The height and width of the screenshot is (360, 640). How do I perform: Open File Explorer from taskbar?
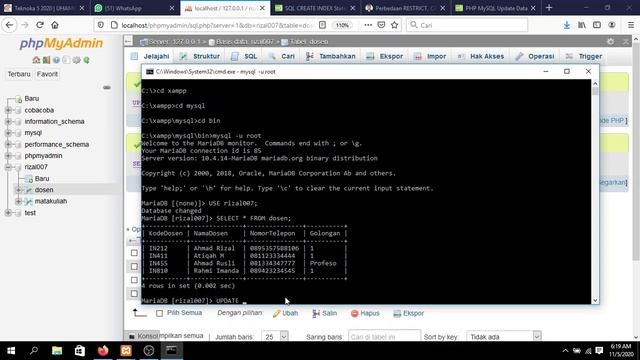(57, 351)
